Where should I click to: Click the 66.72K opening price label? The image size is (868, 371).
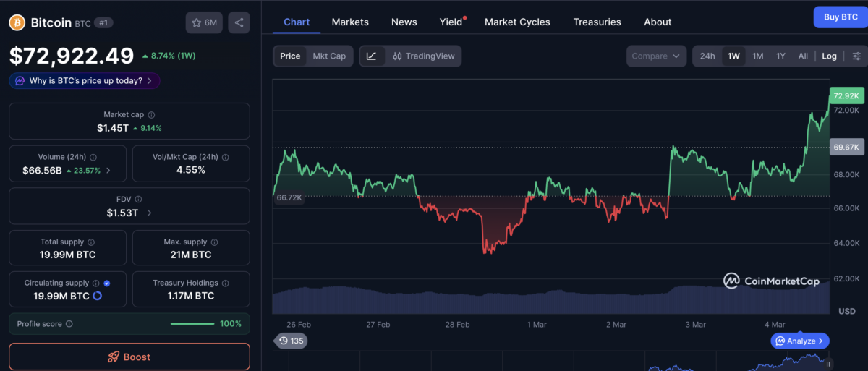[289, 197]
